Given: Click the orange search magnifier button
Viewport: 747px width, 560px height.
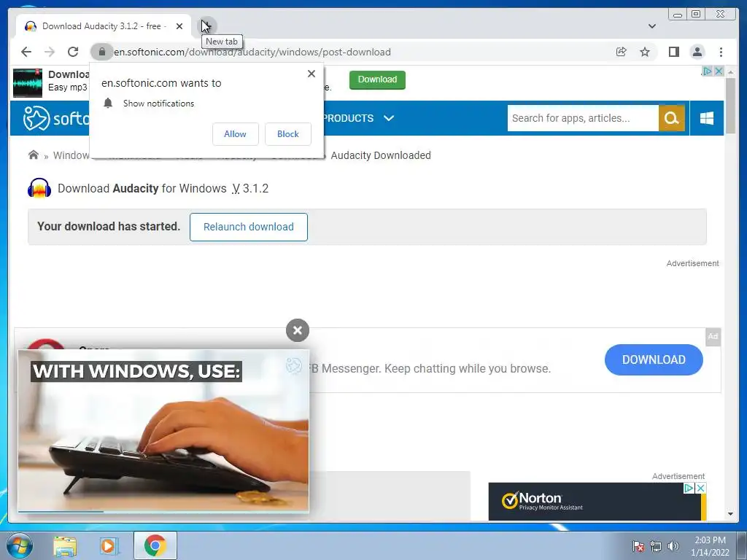Looking at the screenshot, I should [672, 118].
